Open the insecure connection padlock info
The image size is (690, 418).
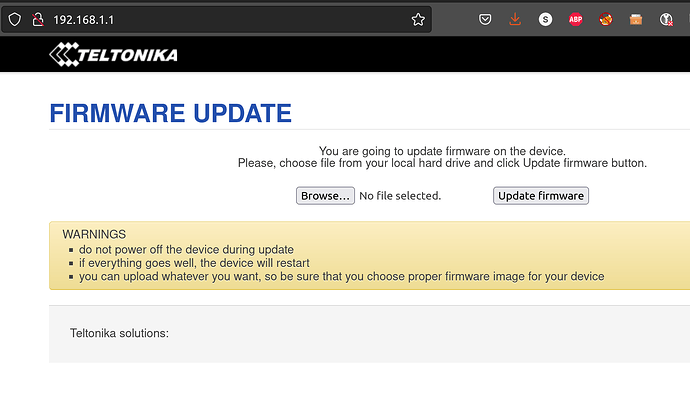pyautogui.click(x=38, y=19)
